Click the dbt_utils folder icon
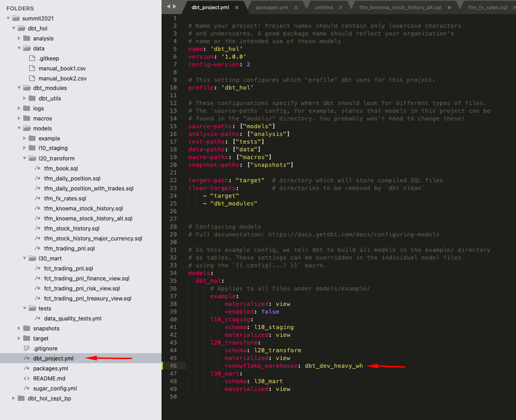Viewport: 516px width, 420px height. 32,98
